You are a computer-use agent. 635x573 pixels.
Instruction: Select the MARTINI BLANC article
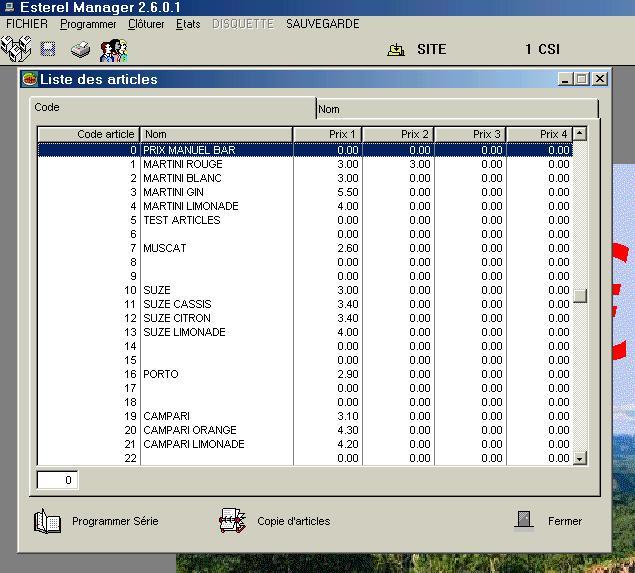pos(305,178)
